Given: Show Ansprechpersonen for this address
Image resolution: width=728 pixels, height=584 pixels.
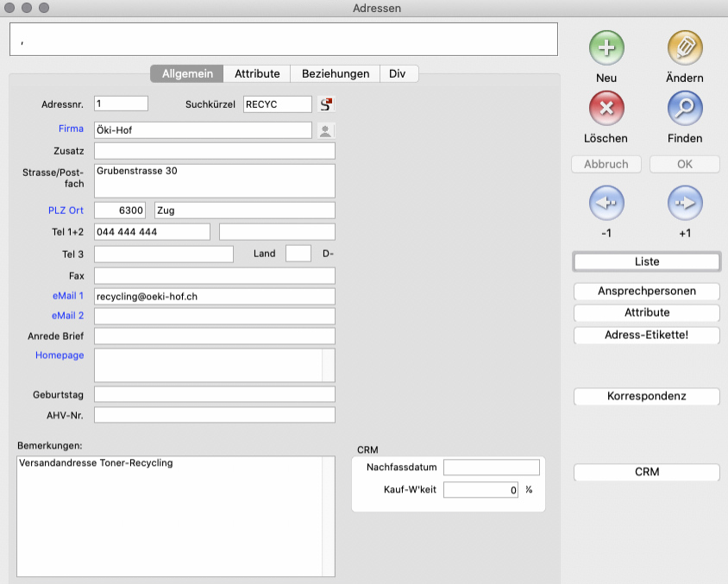Looking at the screenshot, I should [647, 291].
